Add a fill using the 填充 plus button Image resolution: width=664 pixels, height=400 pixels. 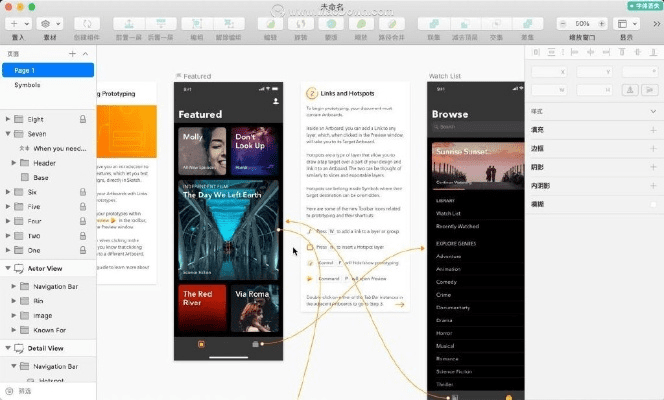[653, 129]
